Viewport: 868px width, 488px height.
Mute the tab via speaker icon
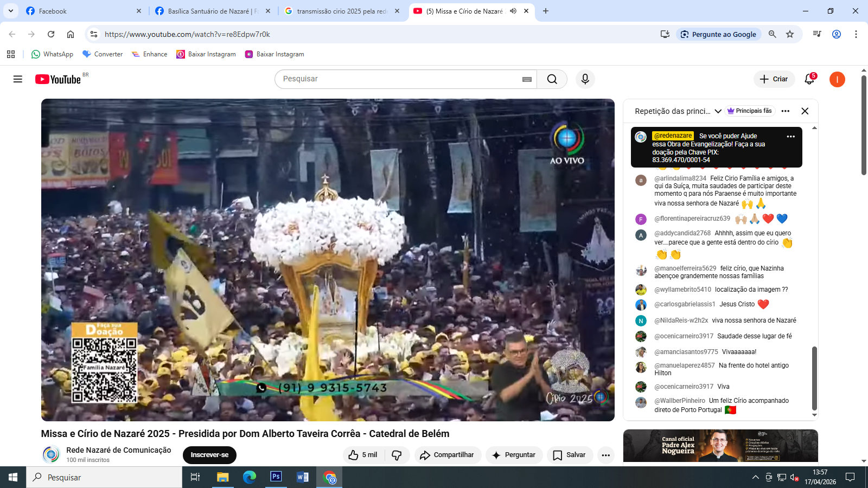(x=513, y=11)
